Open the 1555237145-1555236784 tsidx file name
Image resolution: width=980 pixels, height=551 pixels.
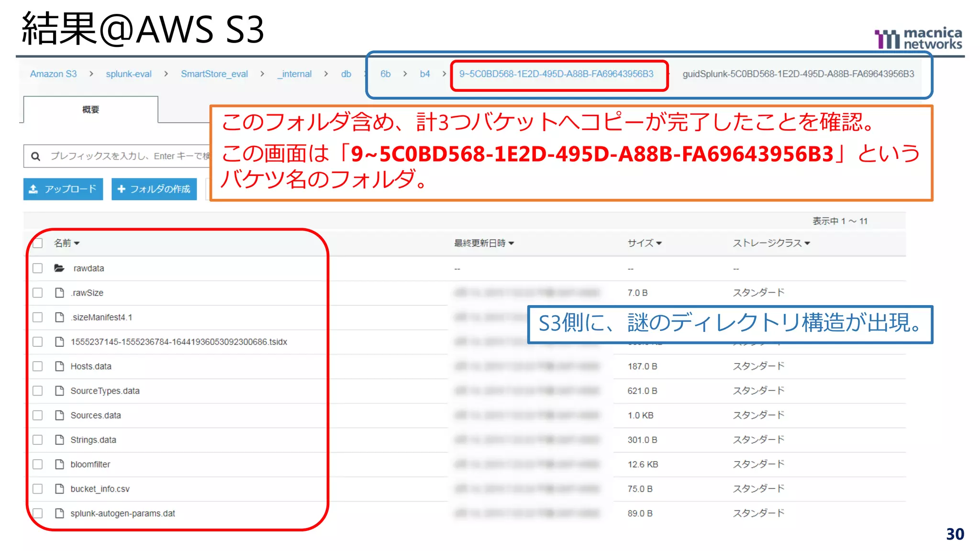pos(179,342)
